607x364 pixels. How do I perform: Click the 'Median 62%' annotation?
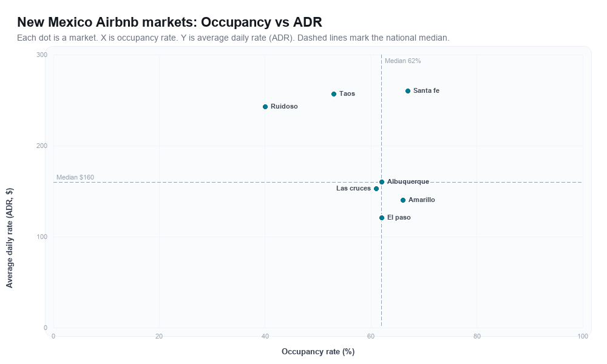(x=402, y=61)
